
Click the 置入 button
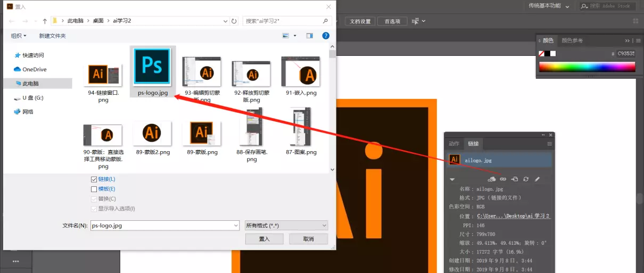264,239
